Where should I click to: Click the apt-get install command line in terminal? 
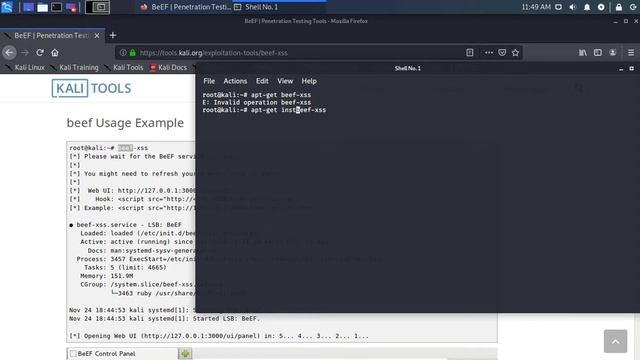coord(264,110)
